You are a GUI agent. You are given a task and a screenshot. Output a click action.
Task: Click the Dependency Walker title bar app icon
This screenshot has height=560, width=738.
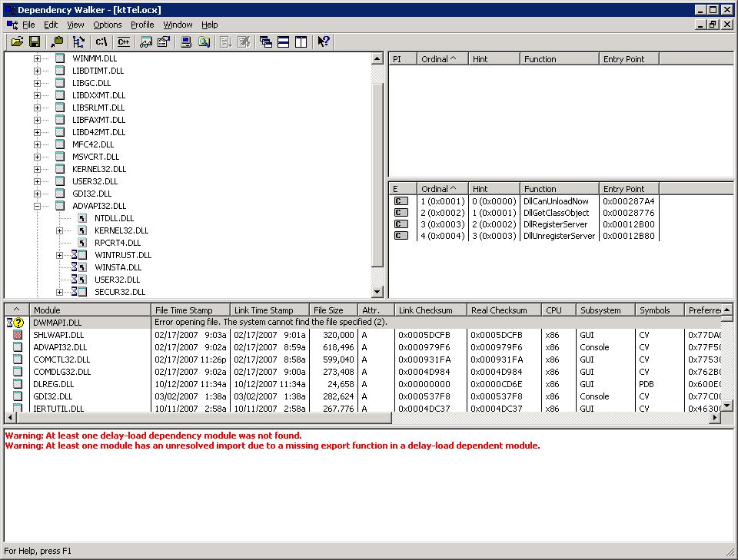click(x=9, y=9)
